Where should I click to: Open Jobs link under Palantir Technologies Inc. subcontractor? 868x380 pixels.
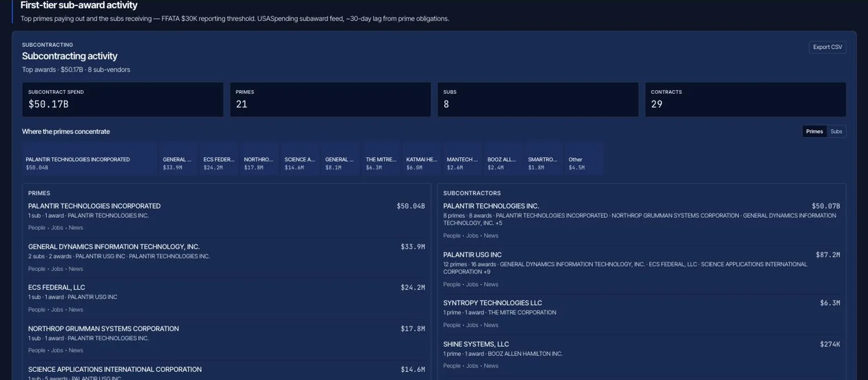pos(472,236)
